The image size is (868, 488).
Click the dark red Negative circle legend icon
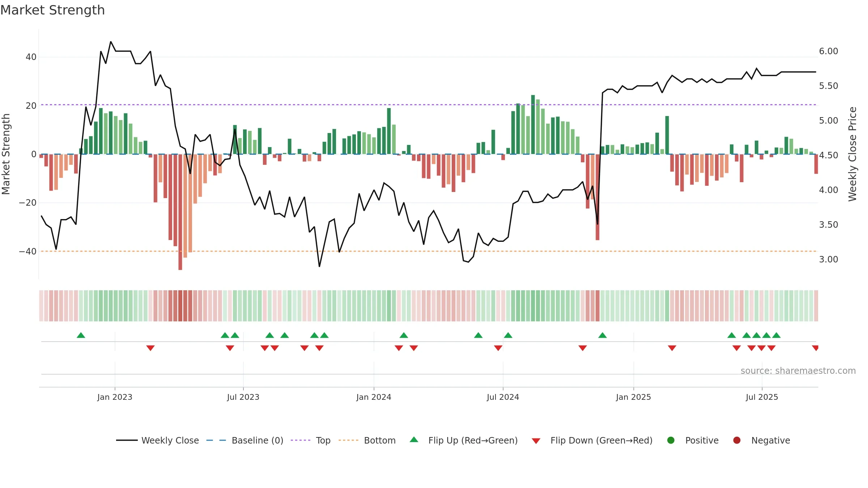pos(737,440)
